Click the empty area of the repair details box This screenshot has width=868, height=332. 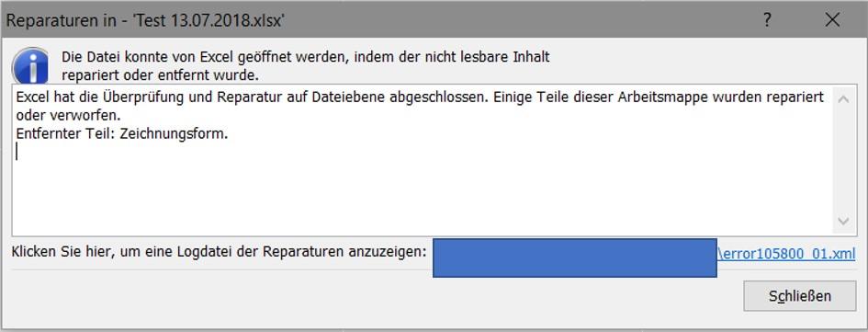click(421, 194)
